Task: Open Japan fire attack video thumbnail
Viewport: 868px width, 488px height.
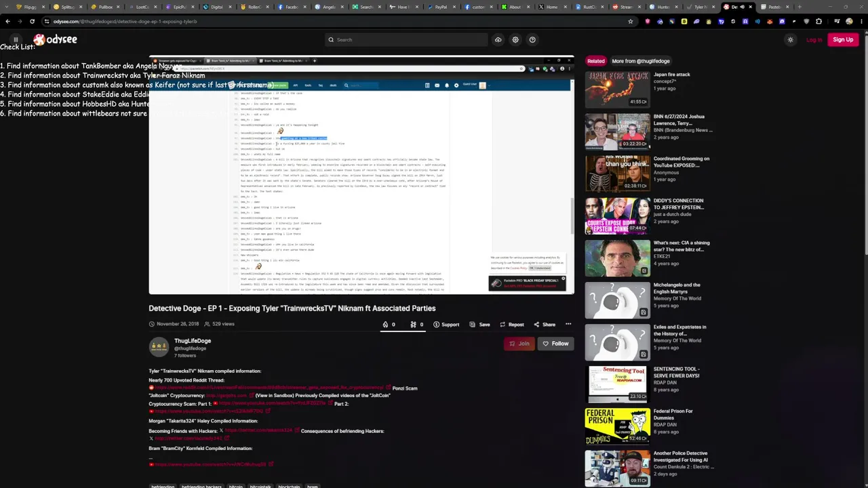Action: point(617,89)
